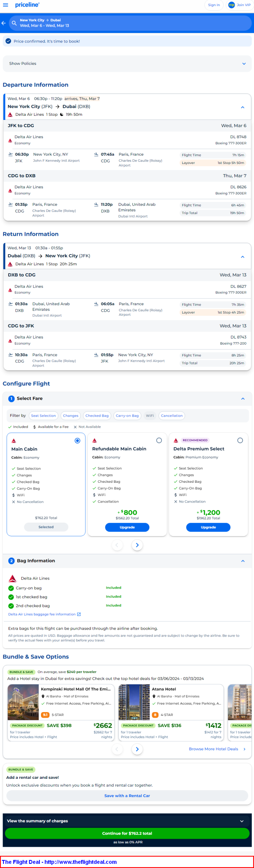The height and width of the screenshot is (868, 254).
Task: Click Delta logo on DL 8748 segment
Action: pos(10,140)
